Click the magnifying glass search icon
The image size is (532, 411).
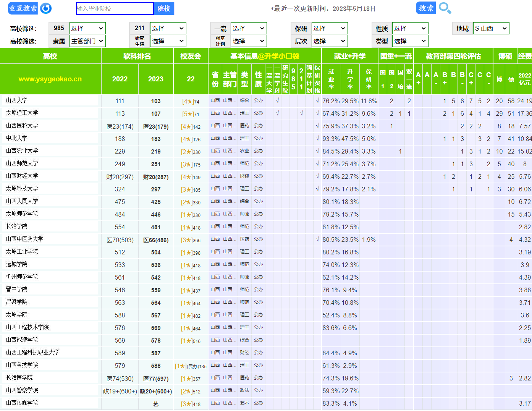tap(445, 8)
